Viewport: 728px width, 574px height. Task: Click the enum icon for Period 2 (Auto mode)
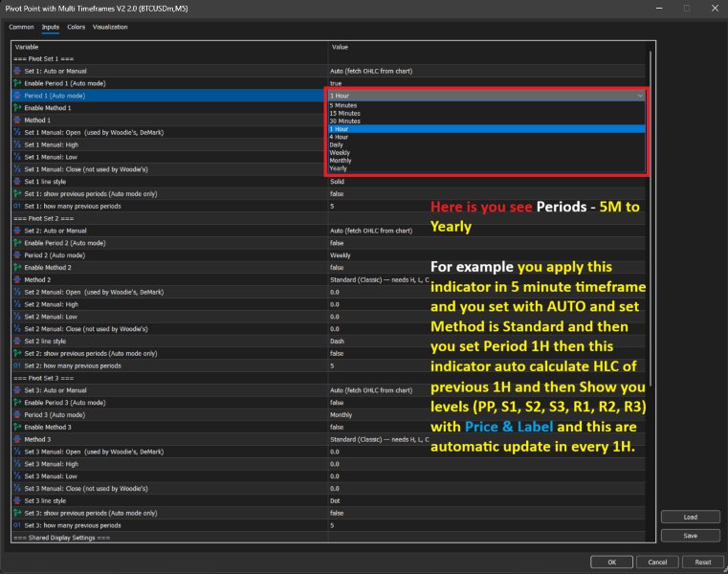tap(17, 255)
